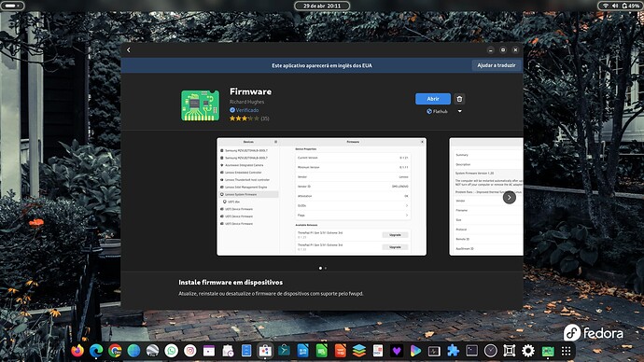This screenshot has height=362, width=644.
Task: Open the Firmware app with Abrir
Action: point(433,99)
